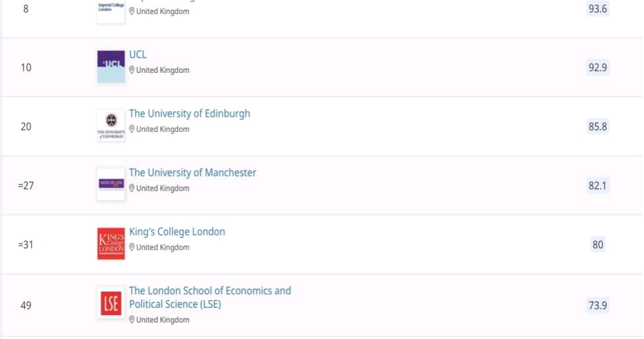
Task: Click the location pin icon under UCL
Action: click(132, 70)
